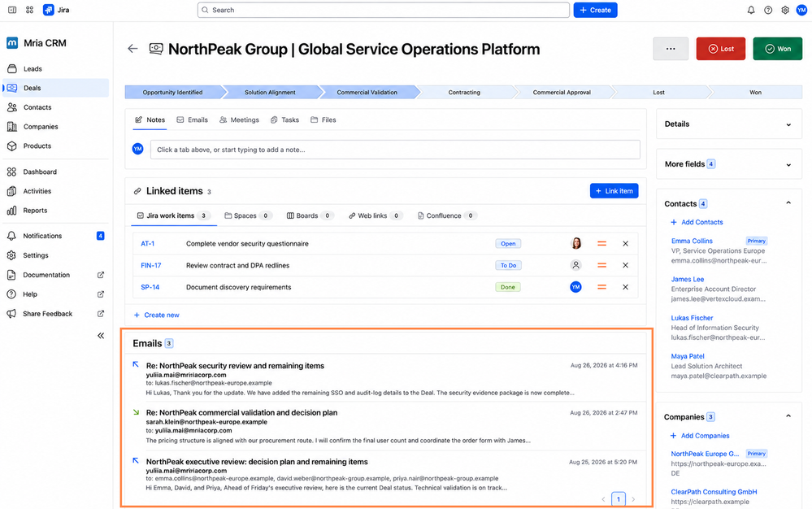Switch to the Web links tab

coord(376,215)
